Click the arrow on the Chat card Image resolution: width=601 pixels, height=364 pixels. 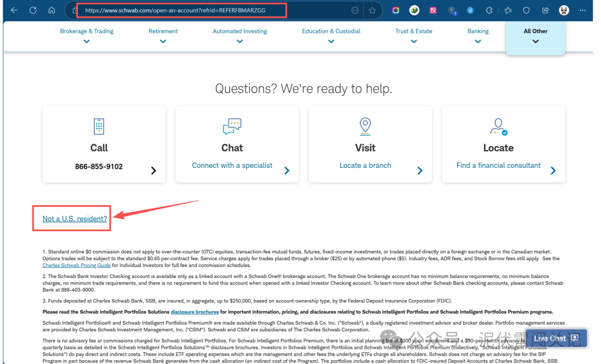point(287,171)
